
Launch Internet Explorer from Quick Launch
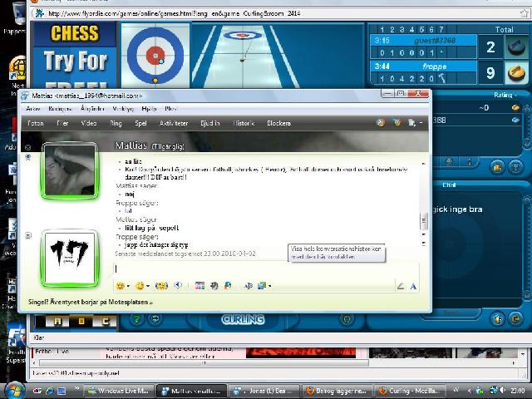(50, 391)
